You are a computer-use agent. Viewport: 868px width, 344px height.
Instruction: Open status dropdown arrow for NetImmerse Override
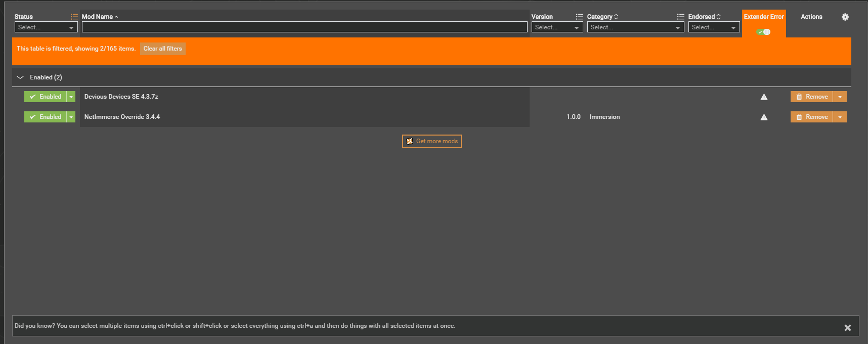click(x=71, y=117)
